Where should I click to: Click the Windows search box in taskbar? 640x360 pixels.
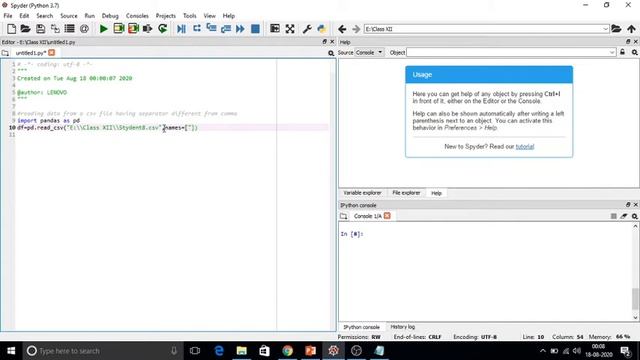[101, 351]
